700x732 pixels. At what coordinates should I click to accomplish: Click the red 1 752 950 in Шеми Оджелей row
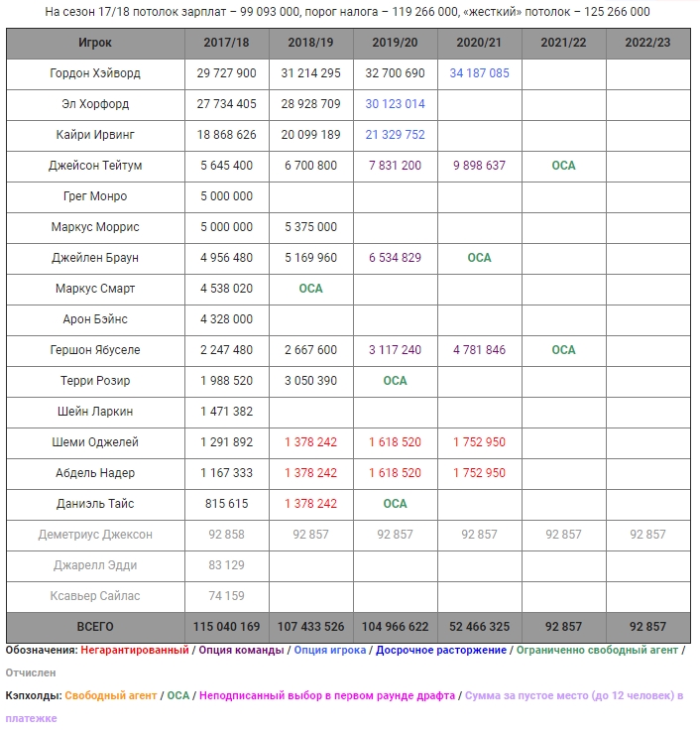[479, 442]
